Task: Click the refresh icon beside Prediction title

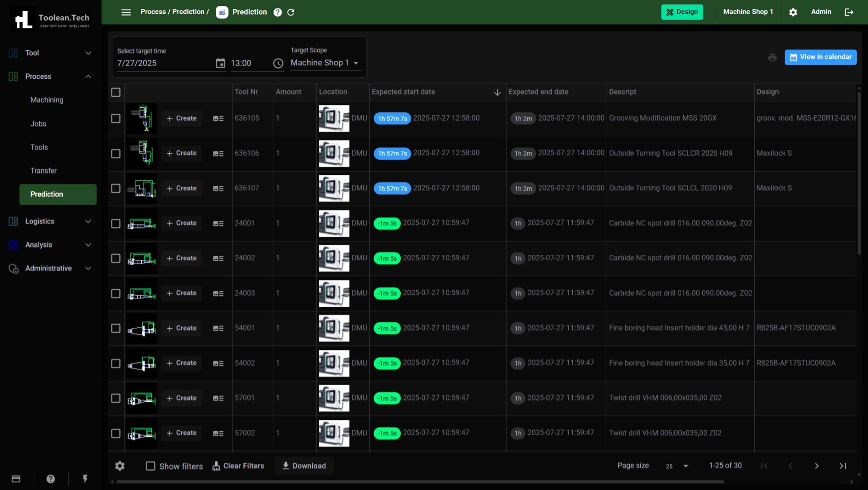Action: point(291,12)
